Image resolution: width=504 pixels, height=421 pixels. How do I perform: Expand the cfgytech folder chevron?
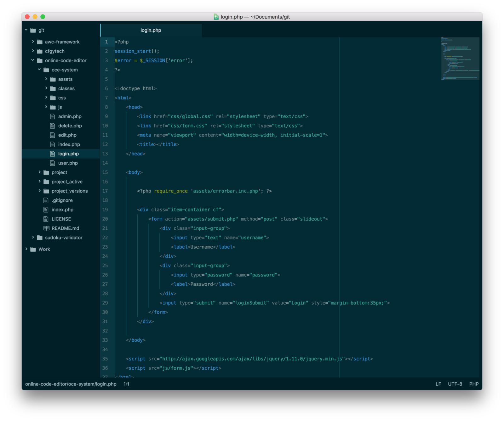[33, 51]
